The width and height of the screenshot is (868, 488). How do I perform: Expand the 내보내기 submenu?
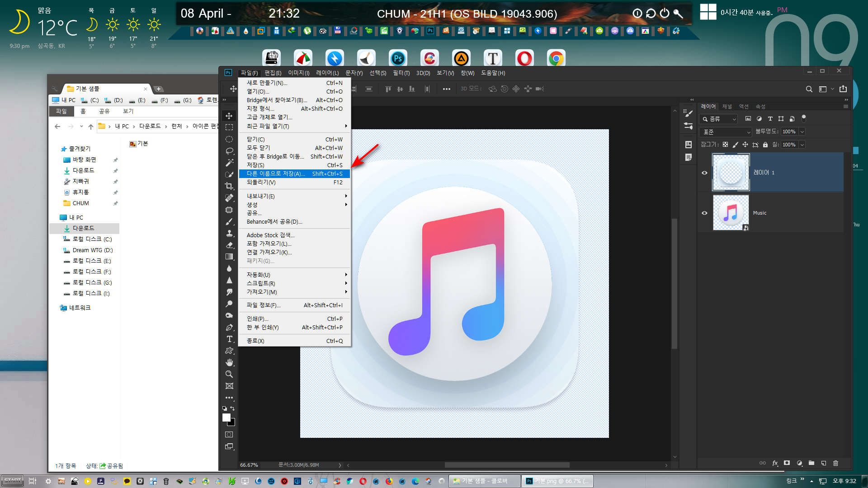294,196
